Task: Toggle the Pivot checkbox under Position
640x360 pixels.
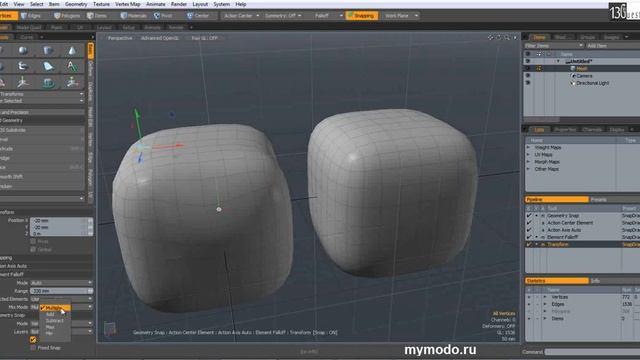Action: tap(33, 241)
